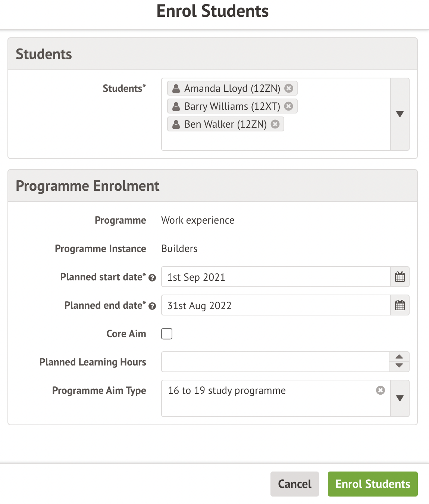Focus the Planned Learning Hours input
The width and height of the screenshot is (429, 504).
275,362
